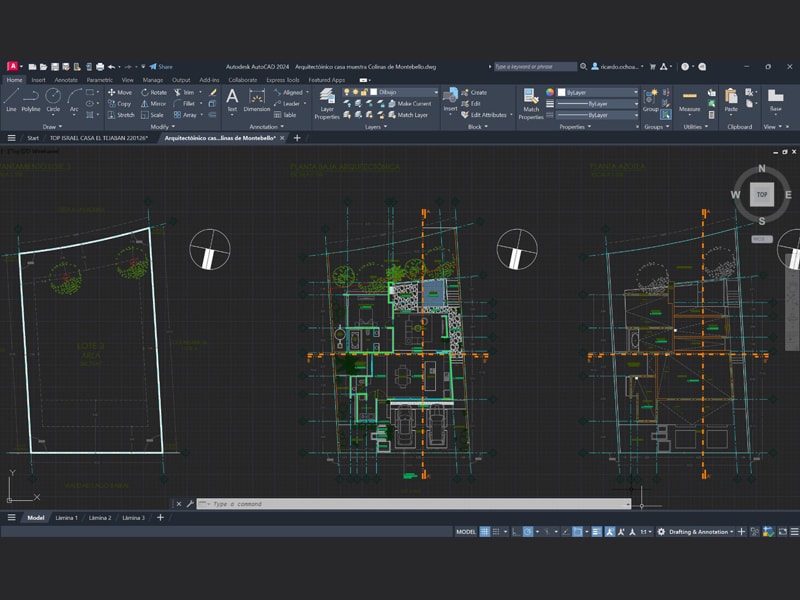Click the Plot printer icon in quick access

coord(100,67)
